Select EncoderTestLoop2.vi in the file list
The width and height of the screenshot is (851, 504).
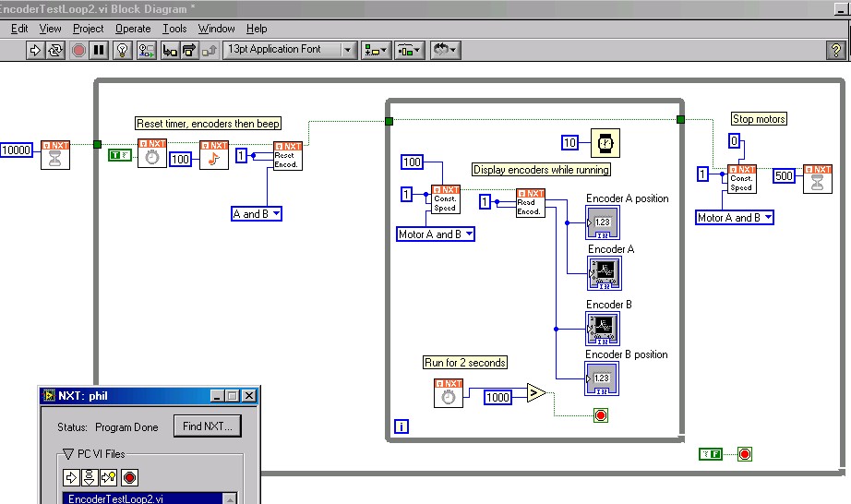click(143, 498)
